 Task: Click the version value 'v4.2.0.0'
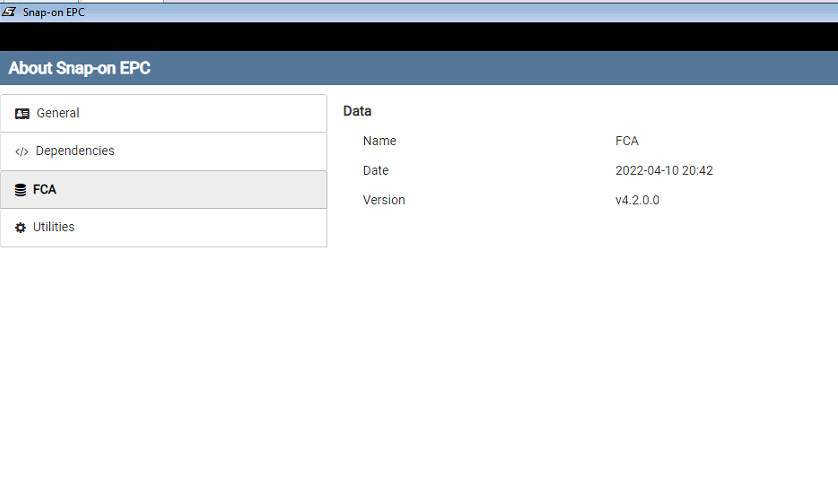[x=637, y=200]
